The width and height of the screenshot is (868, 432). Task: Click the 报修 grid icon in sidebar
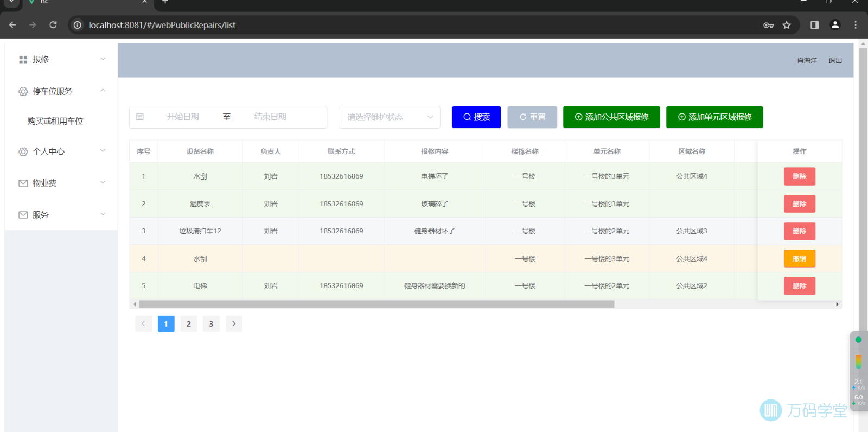[x=23, y=60]
